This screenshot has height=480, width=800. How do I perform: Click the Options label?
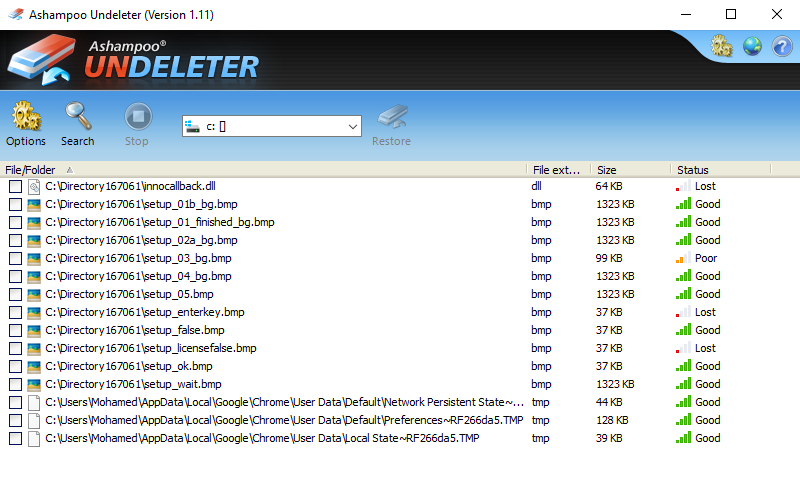coord(26,141)
